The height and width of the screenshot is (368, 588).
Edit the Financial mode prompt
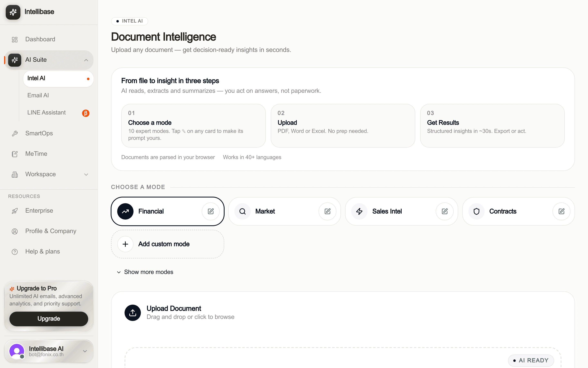pyautogui.click(x=211, y=211)
